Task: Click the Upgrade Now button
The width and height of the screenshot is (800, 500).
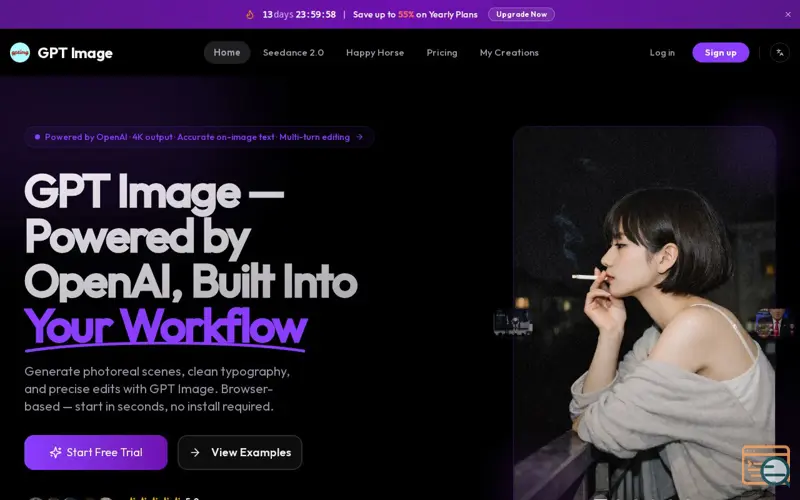Action: pos(521,14)
